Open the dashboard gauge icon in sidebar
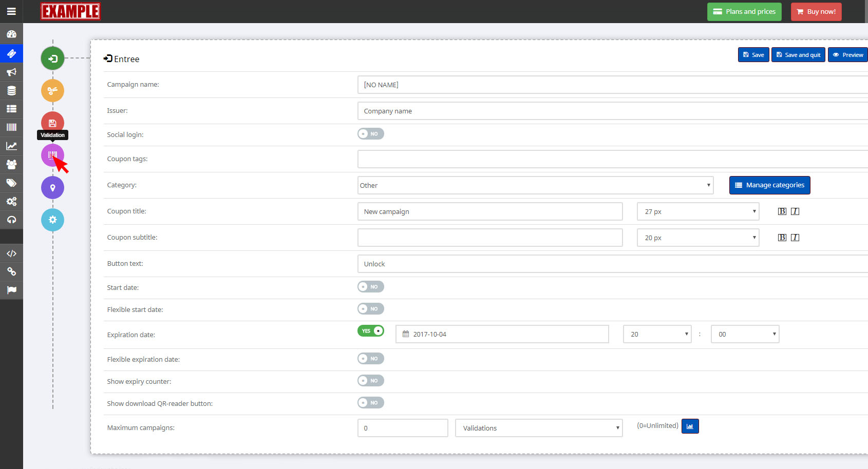The width and height of the screenshot is (868, 469). [11, 34]
